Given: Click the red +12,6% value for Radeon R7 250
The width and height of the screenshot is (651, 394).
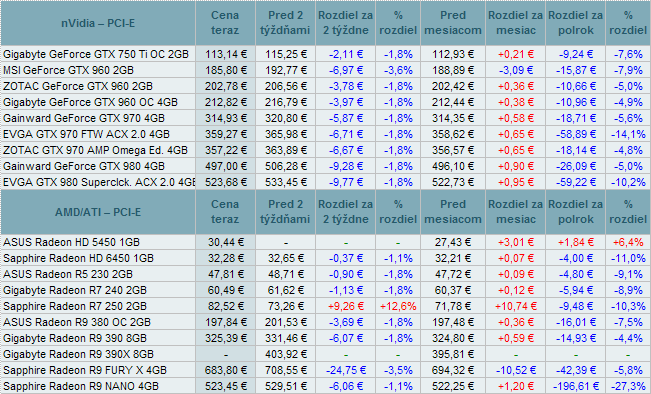Looking at the screenshot, I should [398, 306].
